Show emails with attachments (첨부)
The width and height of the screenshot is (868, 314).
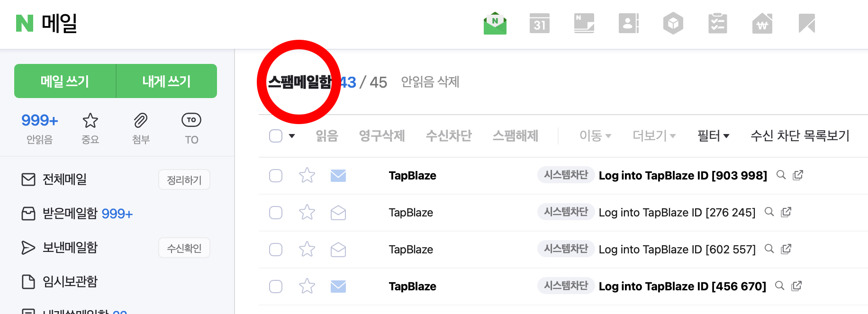point(141,128)
